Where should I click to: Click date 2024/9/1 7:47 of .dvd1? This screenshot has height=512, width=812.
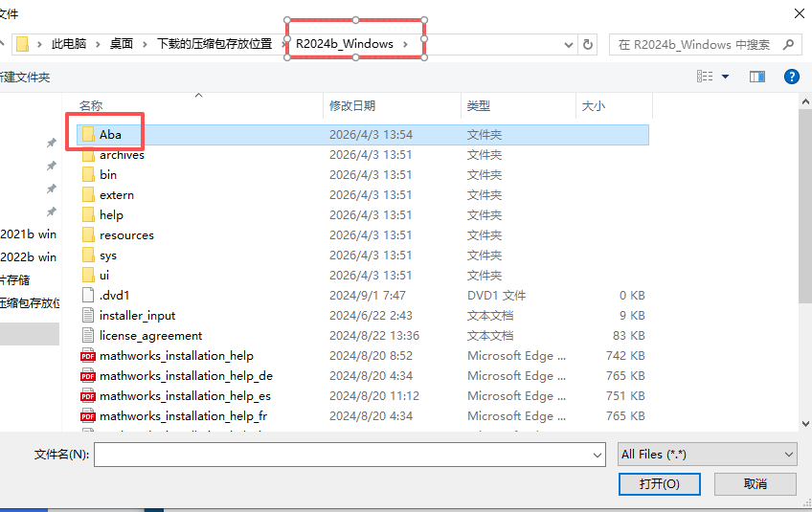pyautogui.click(x=367, y=295)
